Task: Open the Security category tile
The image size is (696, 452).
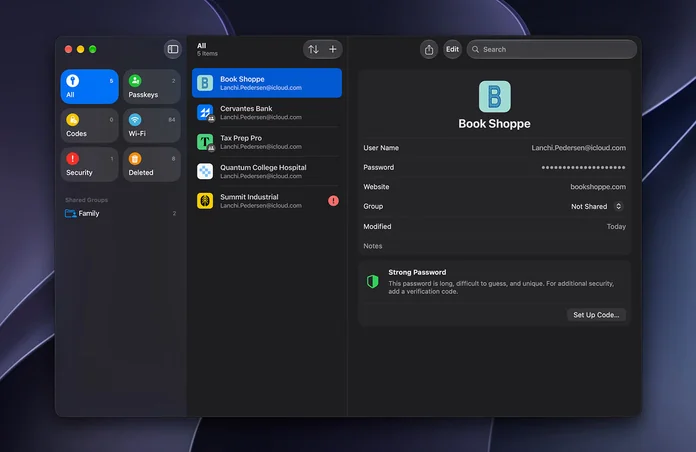Action: coord(89,164)
